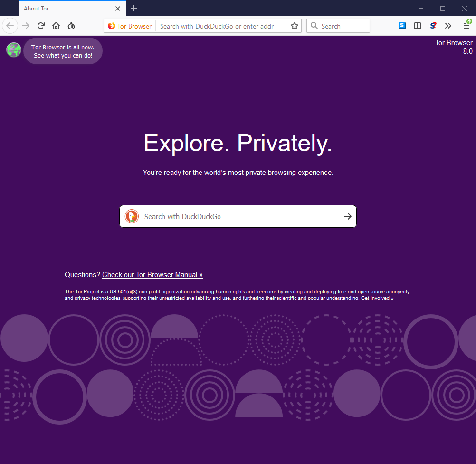Open 'Check our Tor Browser Manual' link
This screenshot has height=464, width=476.
click(x=152, y=275)
